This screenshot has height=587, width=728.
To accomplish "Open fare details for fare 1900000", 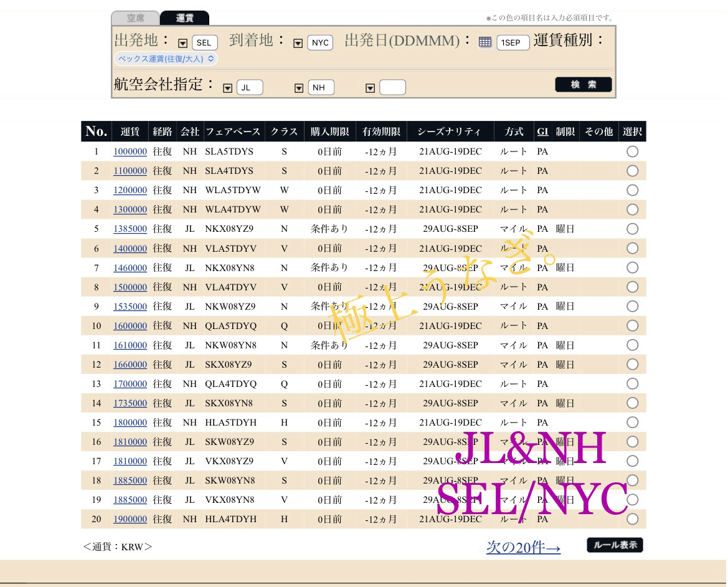I will tap(130, 518).
